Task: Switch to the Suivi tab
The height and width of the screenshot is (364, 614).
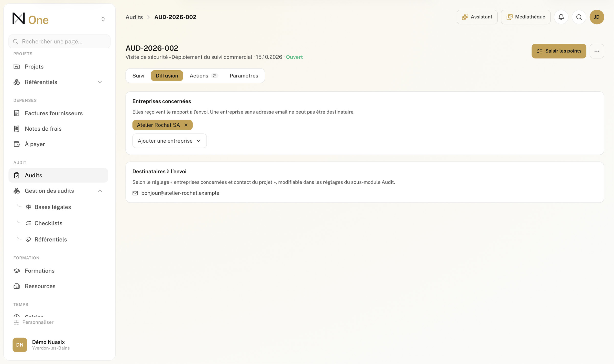Action: (138, 76)
